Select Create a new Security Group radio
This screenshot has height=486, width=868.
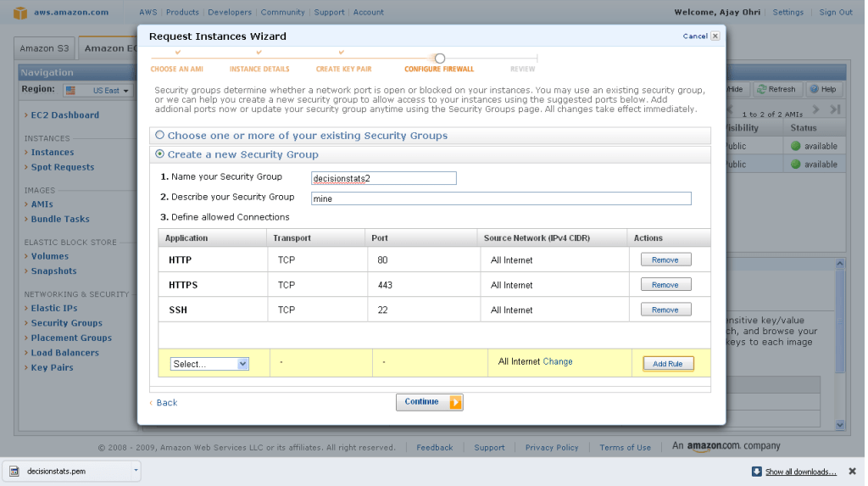coord(159,154)
